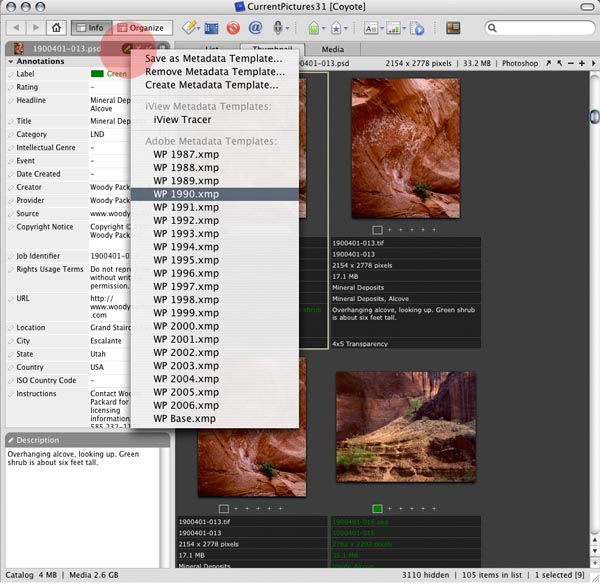Click the pencil metadata template icon
The height and width of the screenshot is (586, 600).
[127, 48]
